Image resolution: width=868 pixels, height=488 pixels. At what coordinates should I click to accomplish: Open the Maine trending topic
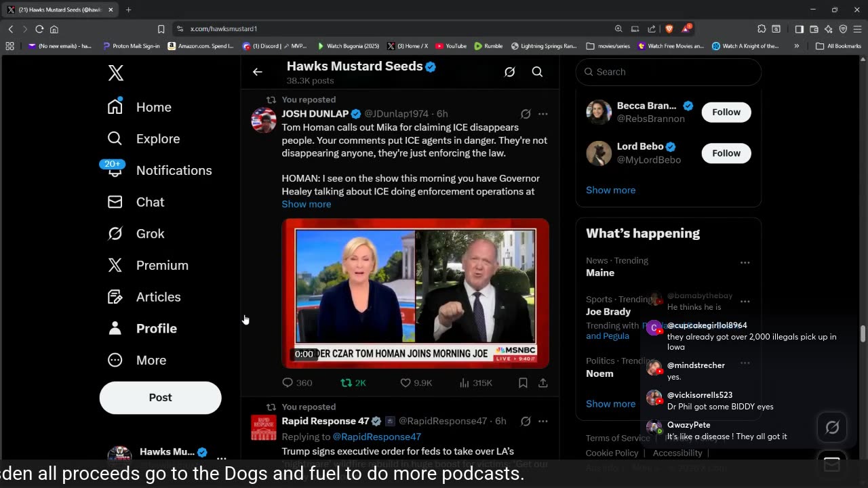600,273
